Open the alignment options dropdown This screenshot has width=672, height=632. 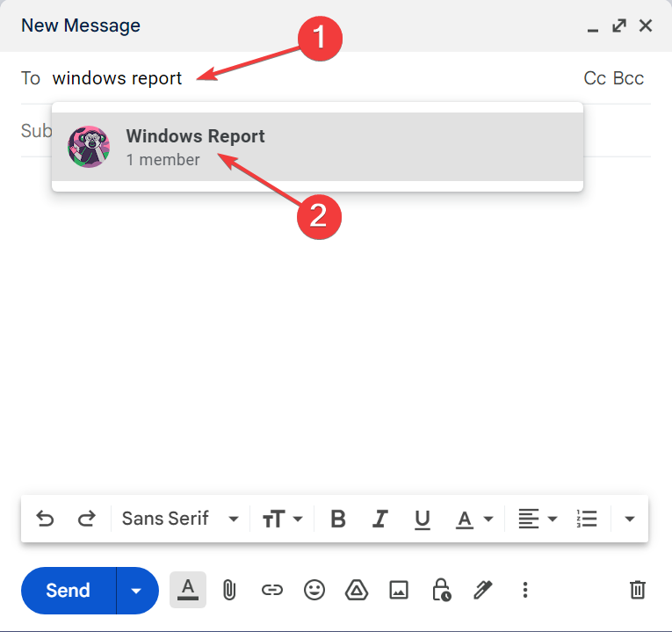538,519
